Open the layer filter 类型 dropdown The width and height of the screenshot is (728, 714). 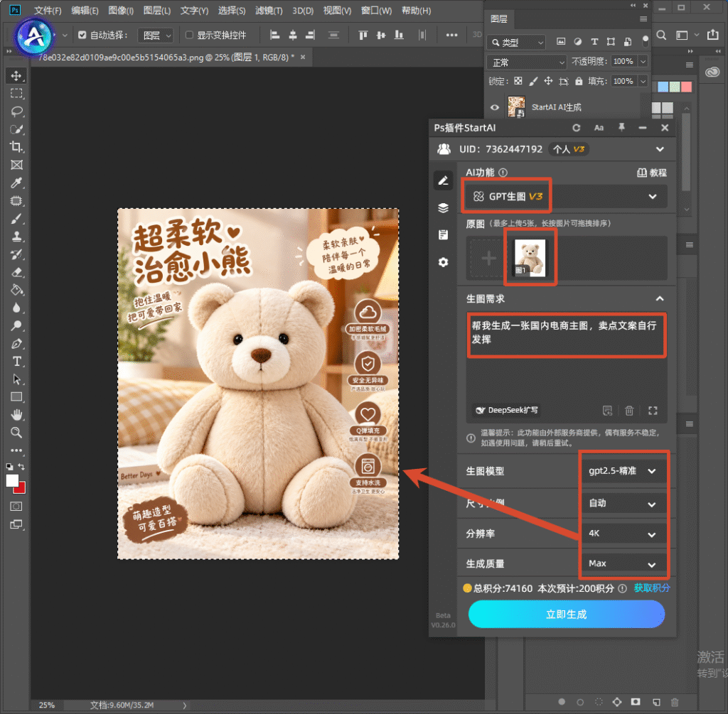click(x=516, y=42)
